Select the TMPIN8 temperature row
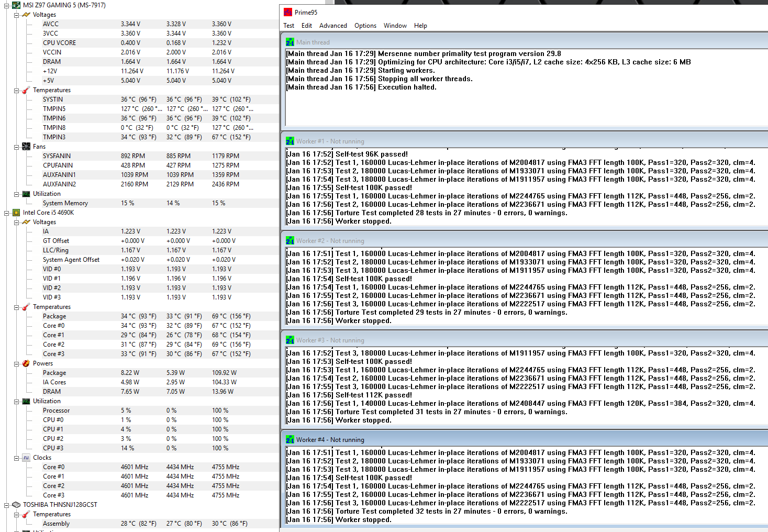The height and width of the screenshot is (532, 768). (x=159, y=128)
